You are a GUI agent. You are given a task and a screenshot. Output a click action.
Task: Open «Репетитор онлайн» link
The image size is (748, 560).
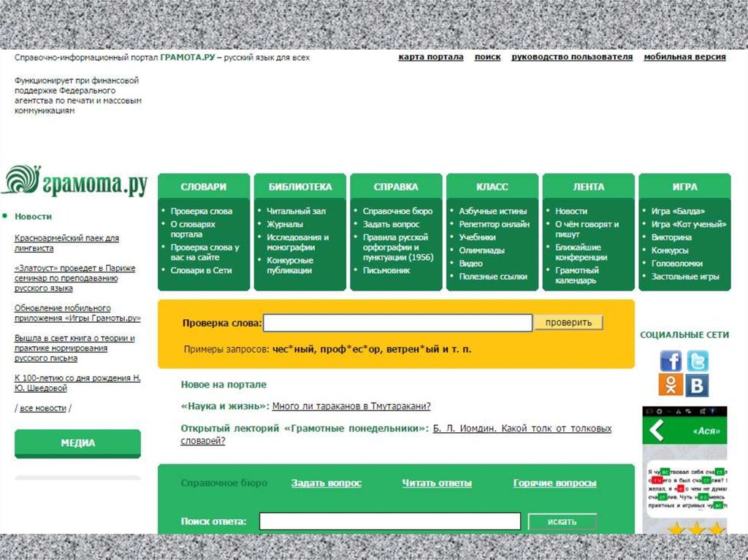coord(495,224)
